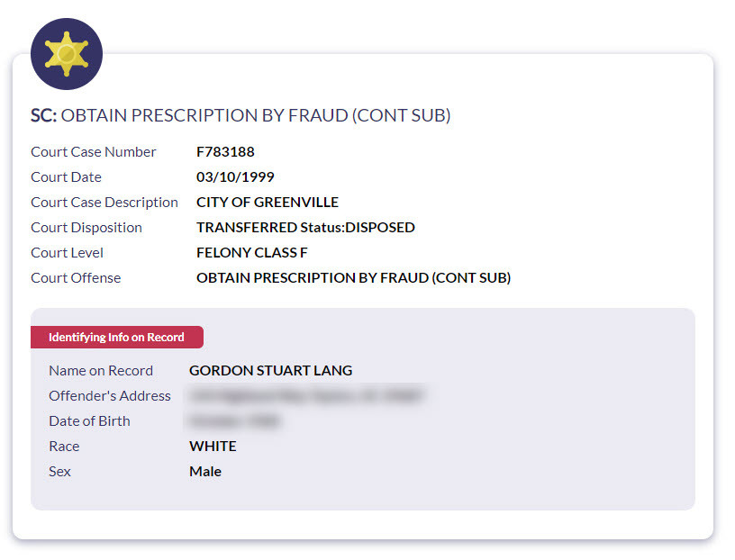Viewport: 735px width, 560px height.
Task: Click court case number F783188
Action: tap(225, 152)
